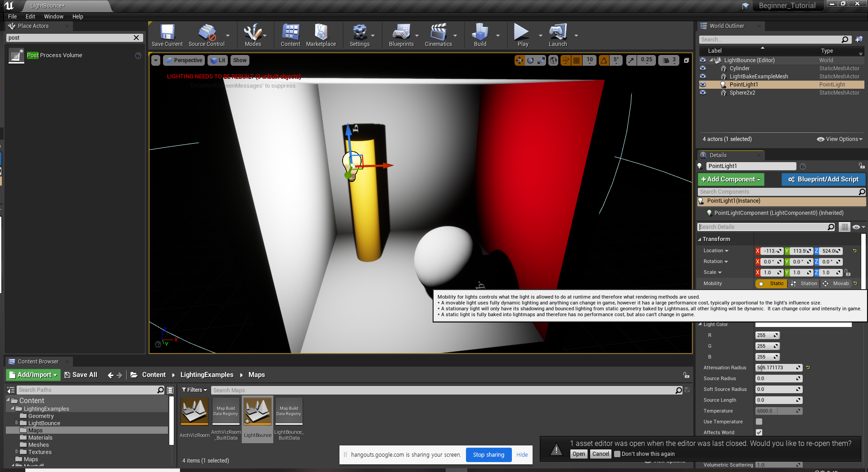Open the scale snap 0.25 dropdown
This screenshot has height=472, width=868.
646,60
